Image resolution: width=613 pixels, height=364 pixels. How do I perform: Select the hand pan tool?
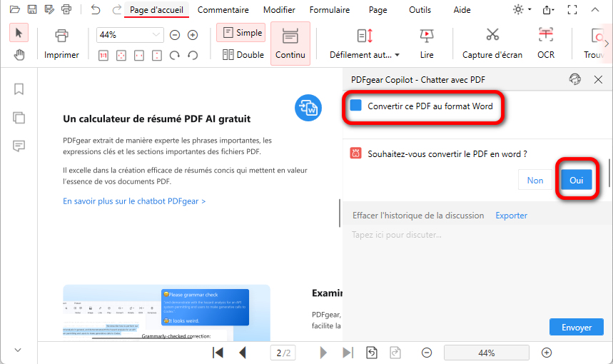(19, 55)
